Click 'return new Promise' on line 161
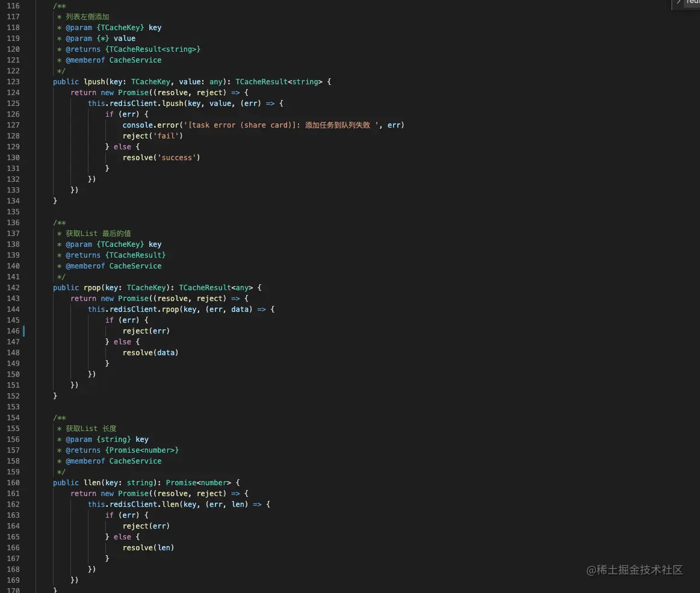The width and height of the screenshot is (700, 593). coord(110,494)
